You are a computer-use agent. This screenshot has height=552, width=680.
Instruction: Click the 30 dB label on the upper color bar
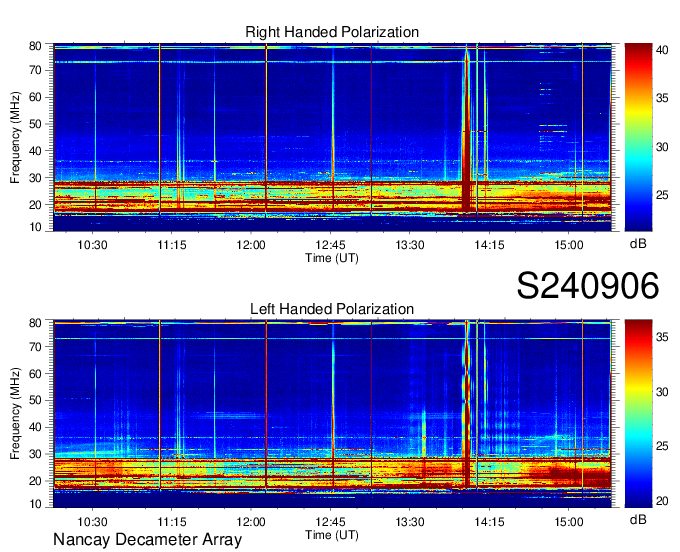[662, 147]
